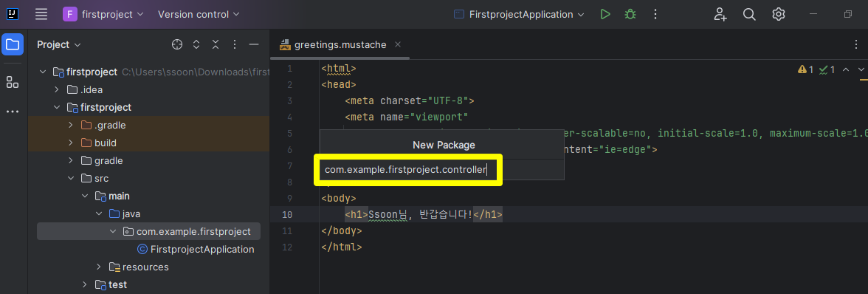Collapse all nodes in Project panel

[x=216, y=45]
